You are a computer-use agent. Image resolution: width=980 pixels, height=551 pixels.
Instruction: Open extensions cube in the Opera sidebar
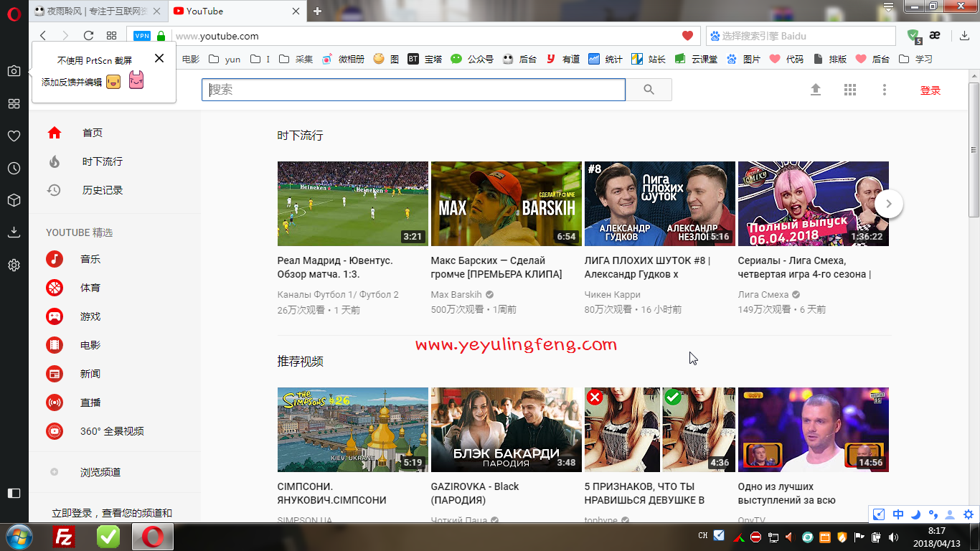click(x=14, y=200)
